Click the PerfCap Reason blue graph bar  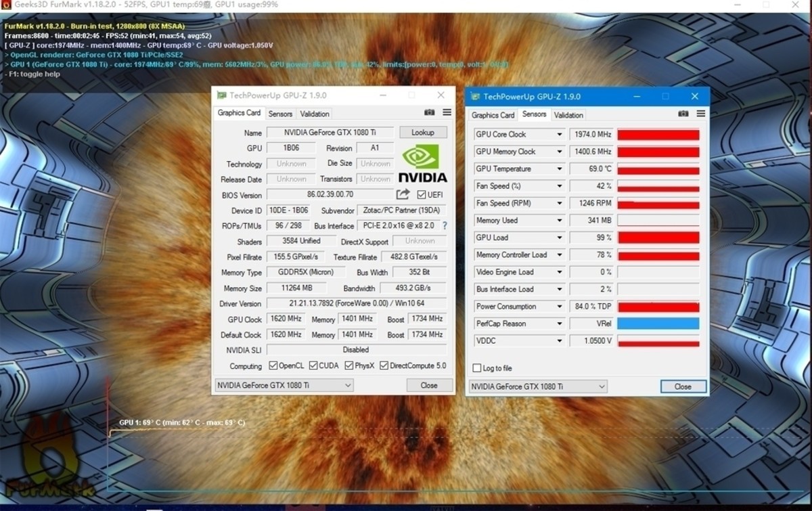pyautogui.click(x=658, y=324)
